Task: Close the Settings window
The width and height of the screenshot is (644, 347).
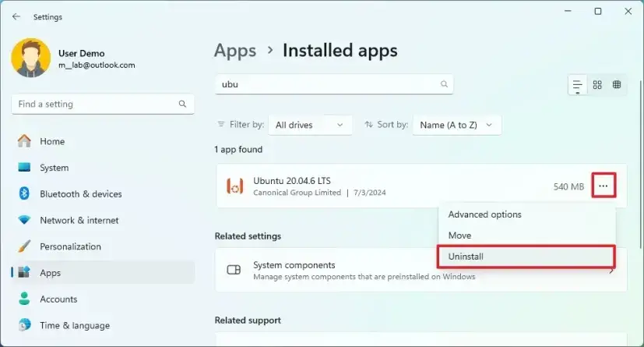Action: 628,11
